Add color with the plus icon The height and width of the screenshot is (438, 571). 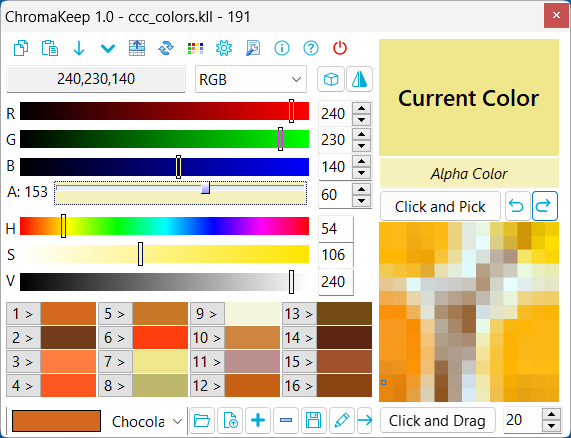point(258,421)
